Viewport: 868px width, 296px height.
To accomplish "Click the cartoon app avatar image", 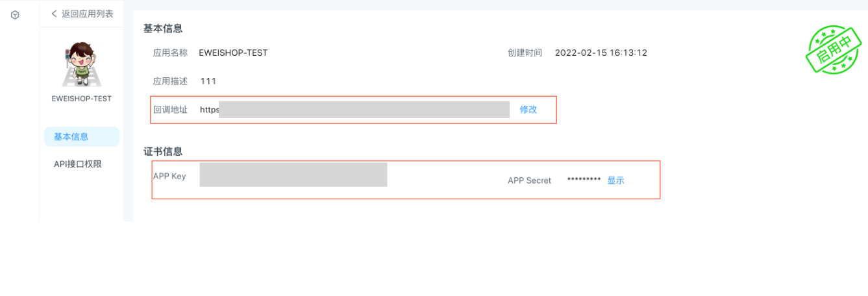I will coord(81,64).
